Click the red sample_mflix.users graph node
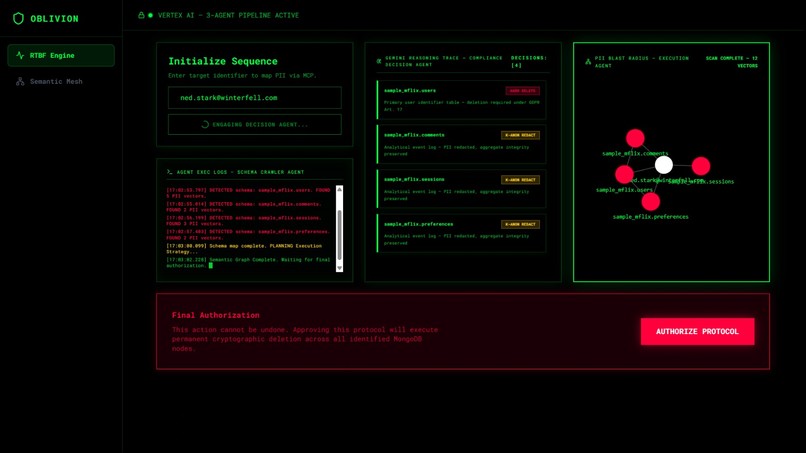The width and height of the screenshot is (806, 453). coord(624,174)
